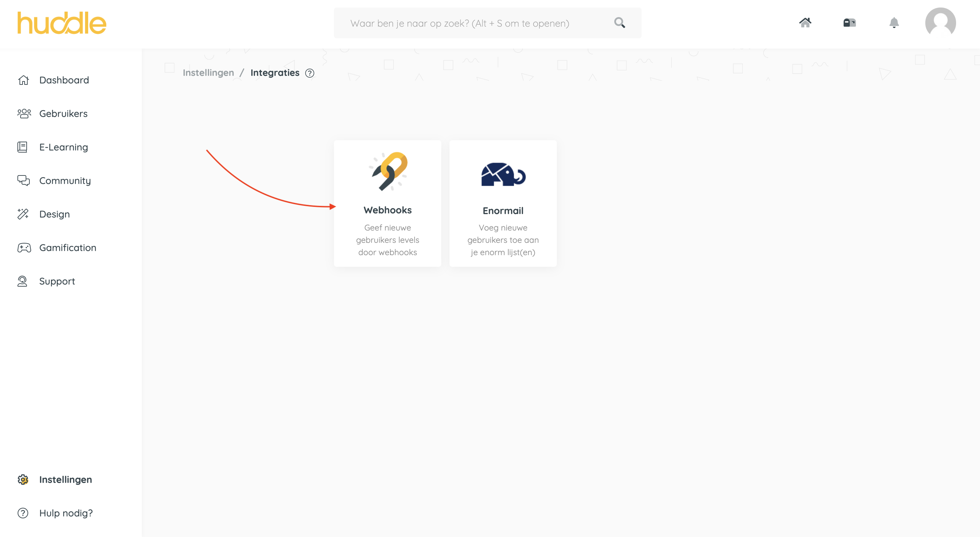Go to Gebruikers in sidebar
980x537 pixels.
tap(63, 114)
